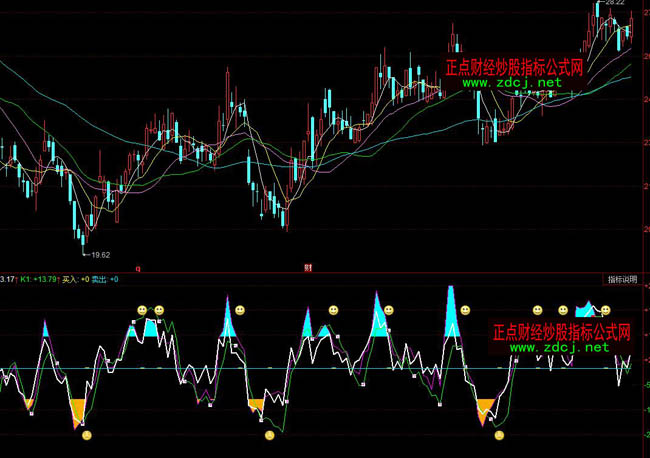Screen dimensions: 650x458
Task: Click the third smiley face from the left
Action: 239,310
